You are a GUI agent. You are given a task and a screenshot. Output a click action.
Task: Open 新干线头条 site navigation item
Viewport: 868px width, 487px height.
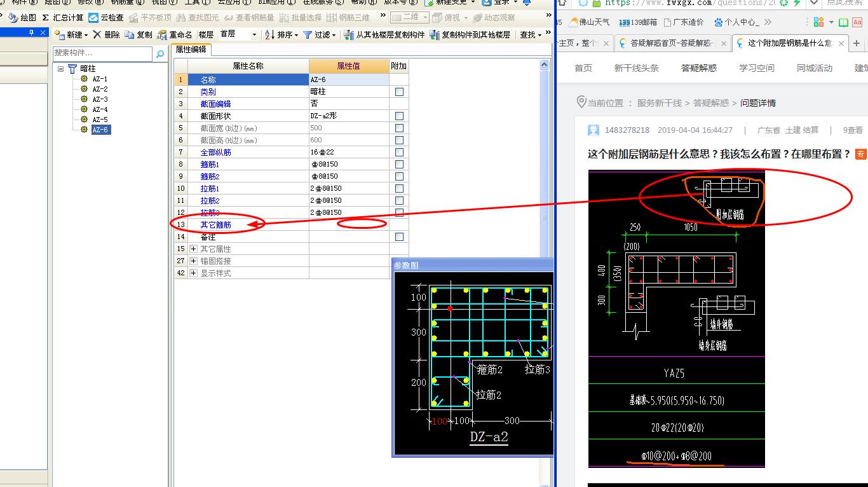(x=636, y=68)
